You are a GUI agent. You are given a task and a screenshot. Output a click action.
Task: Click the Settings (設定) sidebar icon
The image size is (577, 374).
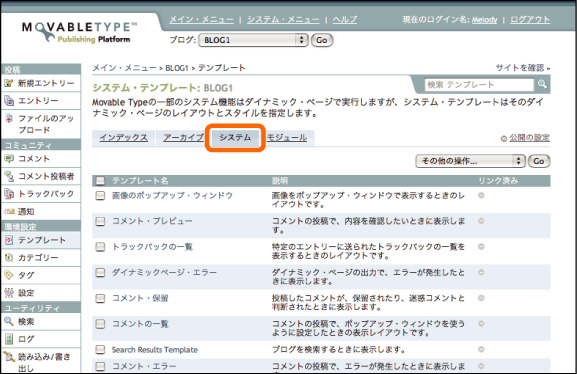(9, 293)
